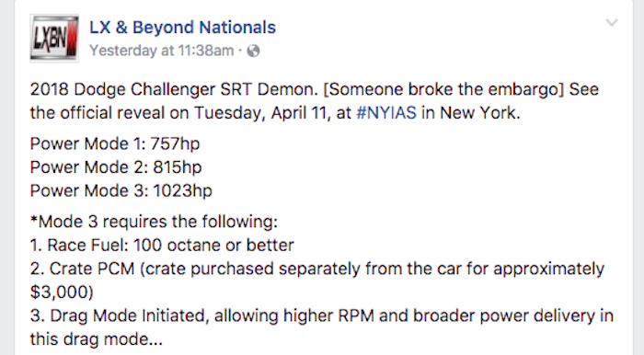Click the $3,000 price text
This screenshot has width=644, height=355.
point(62,292)
